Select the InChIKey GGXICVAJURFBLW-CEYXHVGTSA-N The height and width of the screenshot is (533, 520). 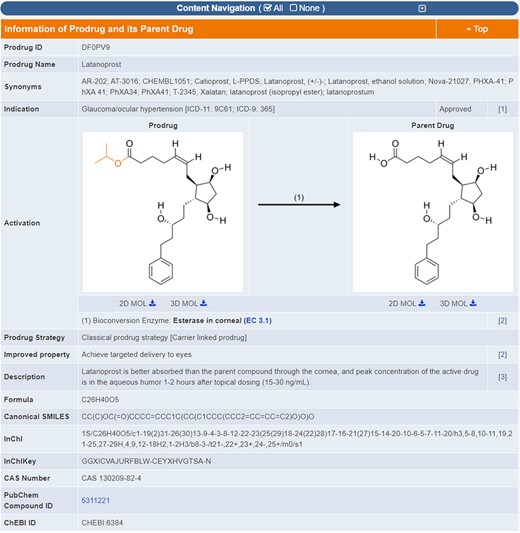146,461
